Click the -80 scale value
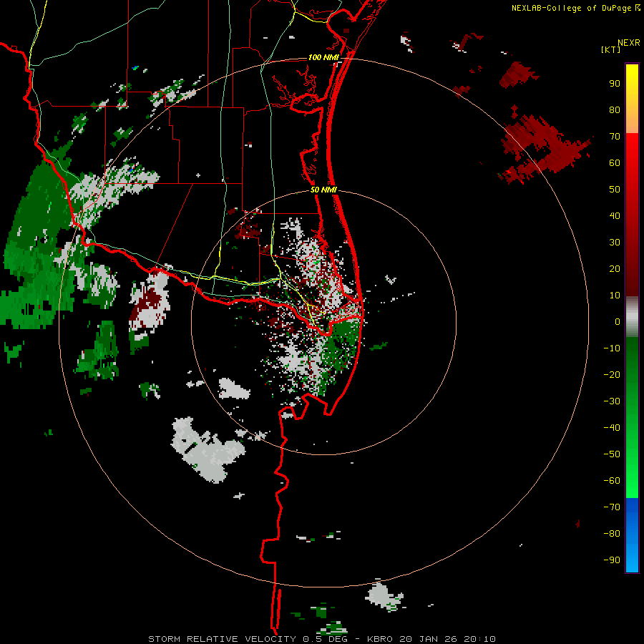The height and width of the screenshot is (644, 644). coord(612,534)
